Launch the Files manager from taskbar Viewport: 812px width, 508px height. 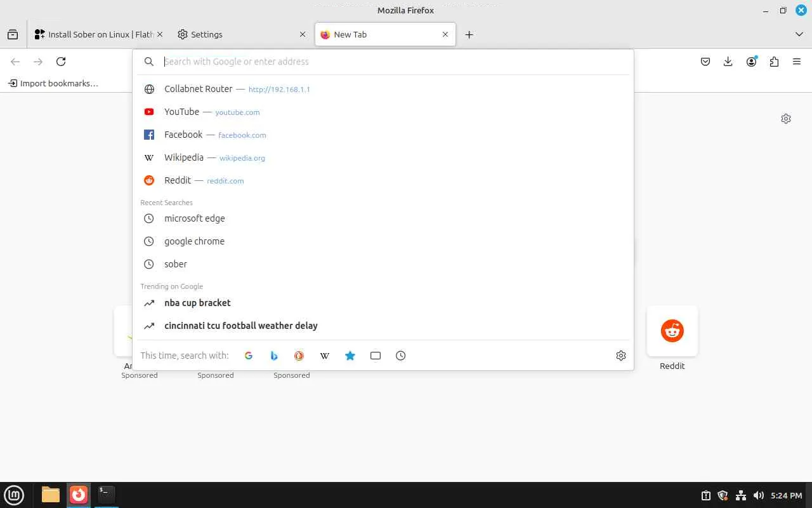point(51,495)
